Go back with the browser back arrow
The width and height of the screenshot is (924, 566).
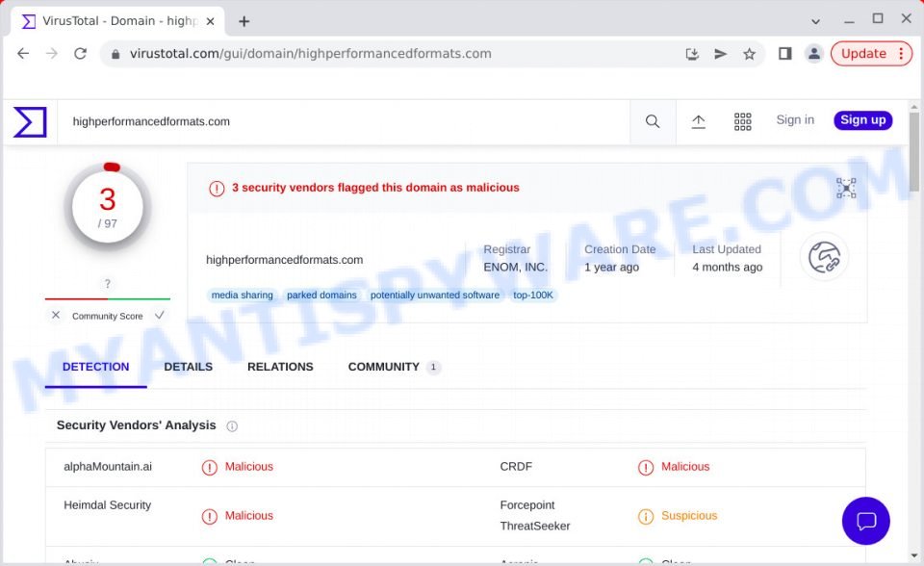coord(23,54)
